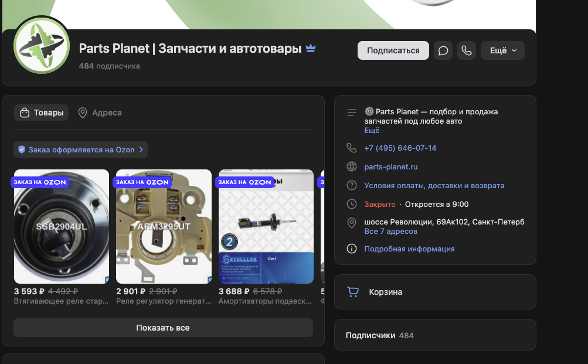Click the community title Parts Planet | Запчасти и автотовары
The height and width of the screenshot is (364, 588).
[x=190, y=49]
